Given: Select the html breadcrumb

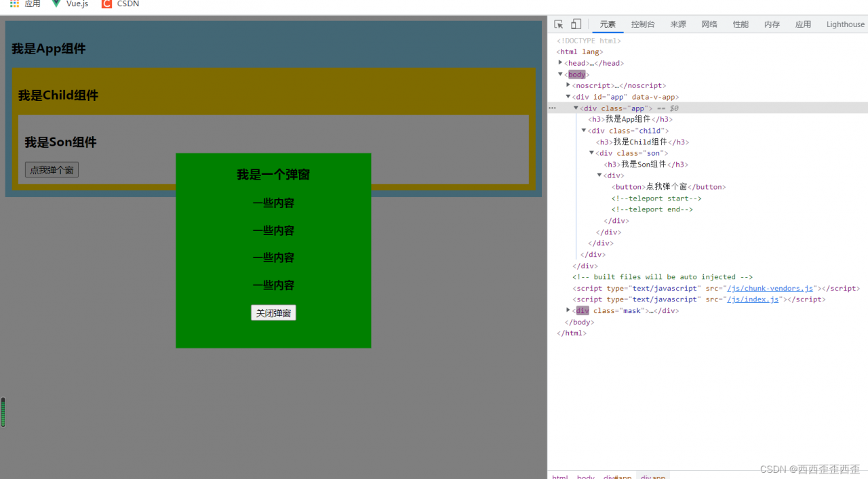Looking at the screenshot, I should point(559,476).
